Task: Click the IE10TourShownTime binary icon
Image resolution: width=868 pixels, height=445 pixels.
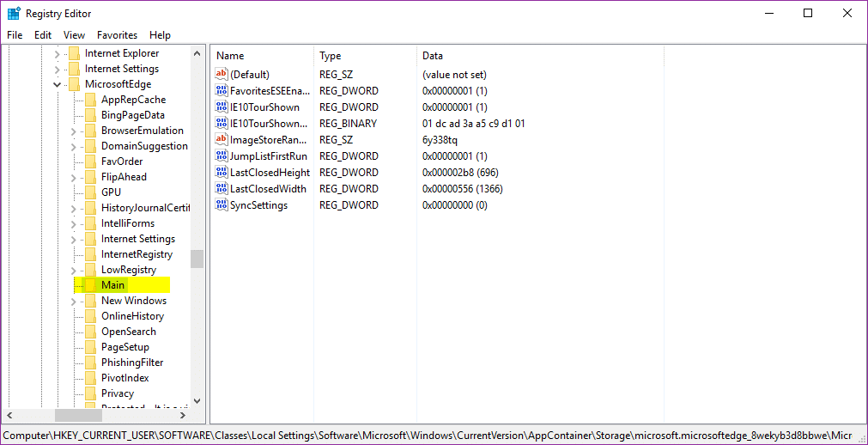Action: point(221,123)
